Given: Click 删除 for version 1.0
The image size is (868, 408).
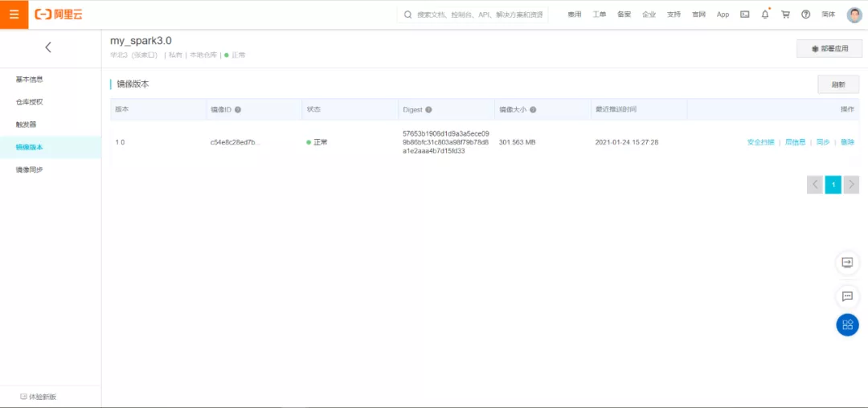Looking at the screenshot, I should coord(848,142).
